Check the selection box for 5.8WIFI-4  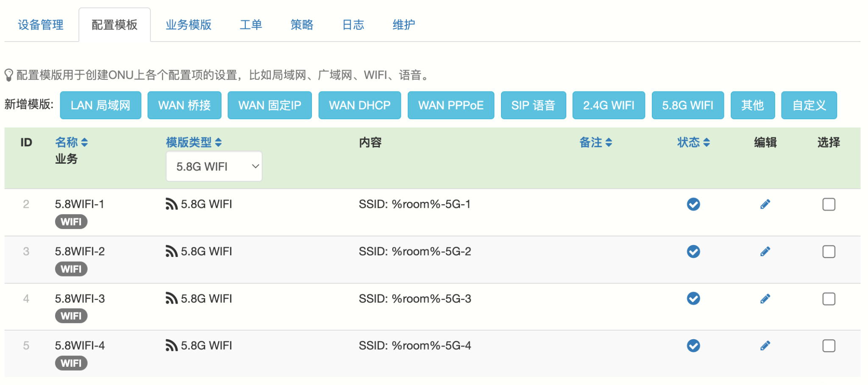click(x=829, y=346)
